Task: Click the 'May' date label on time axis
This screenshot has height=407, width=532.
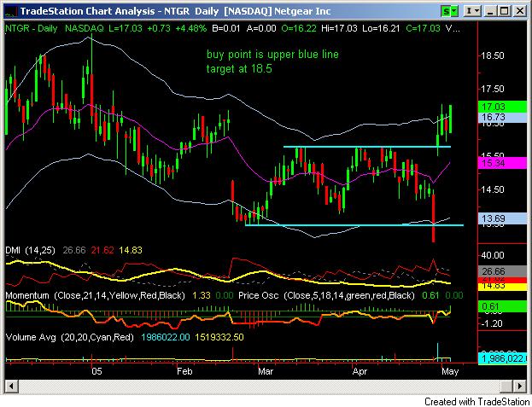Action: pyautogui.click(x=450, y=372)
